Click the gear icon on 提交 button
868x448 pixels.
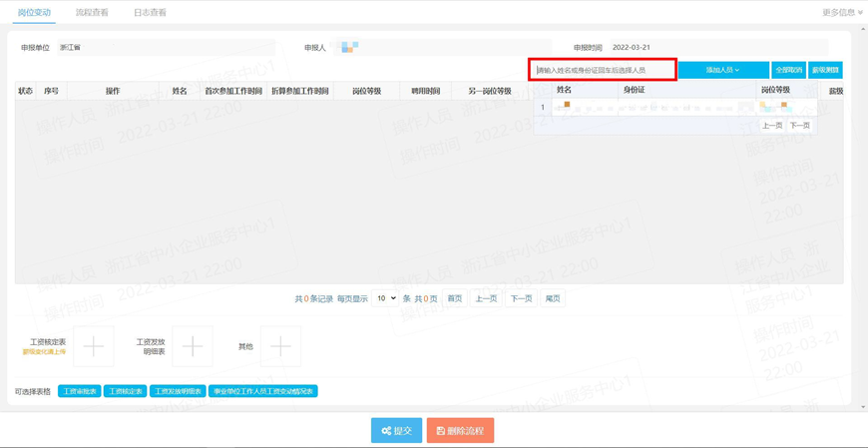click(x=386, y=431)
